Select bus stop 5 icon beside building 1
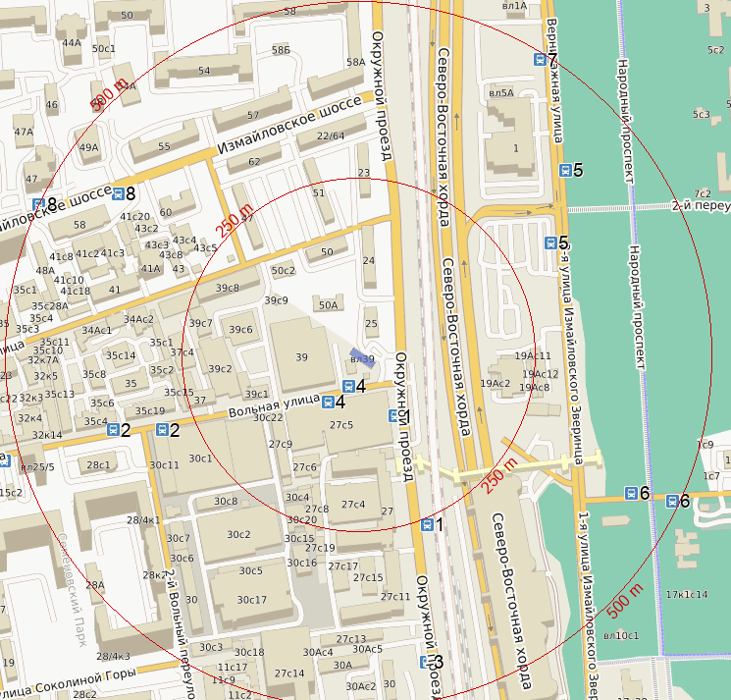 tap(565, 170)
